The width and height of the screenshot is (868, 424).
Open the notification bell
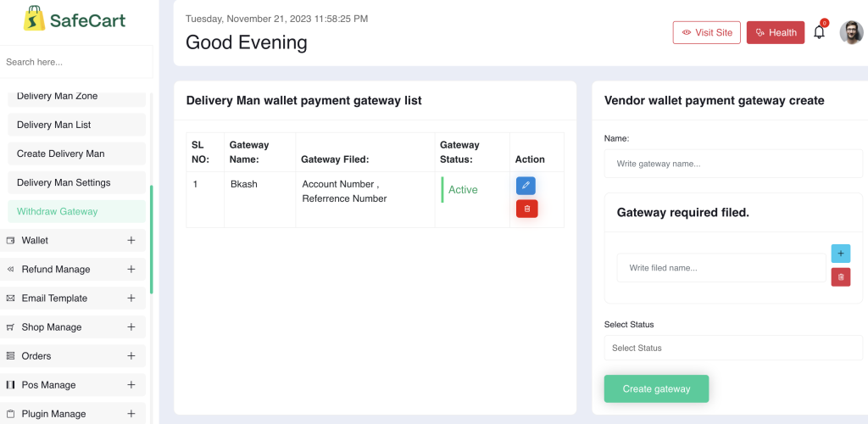coord(819,32)
